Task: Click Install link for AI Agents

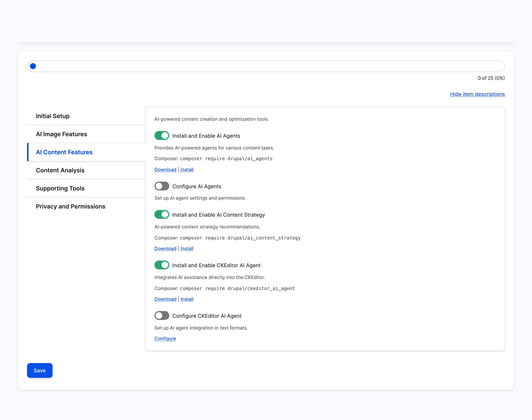Action: (187, 170)
